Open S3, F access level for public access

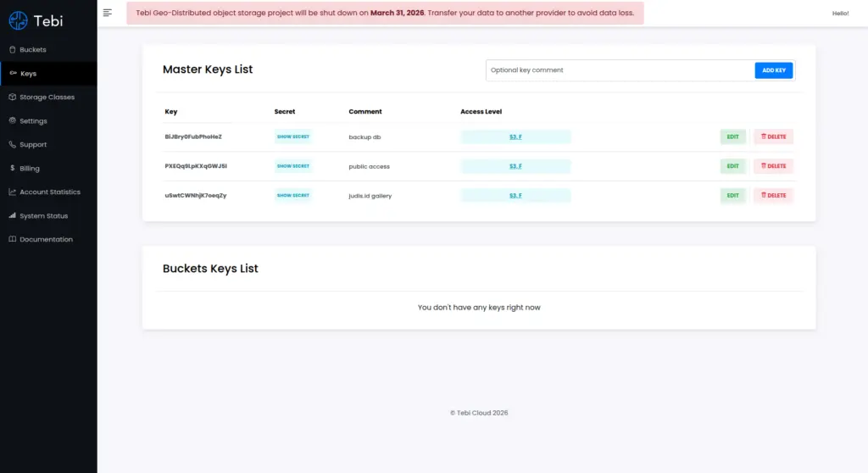click(x=515, y=166)
